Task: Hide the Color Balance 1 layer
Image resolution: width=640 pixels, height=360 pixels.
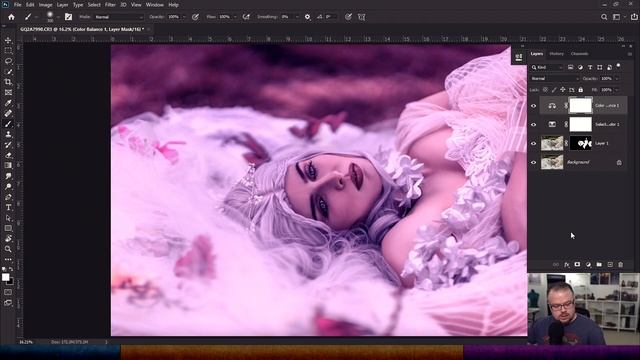Action: [533, 106]
